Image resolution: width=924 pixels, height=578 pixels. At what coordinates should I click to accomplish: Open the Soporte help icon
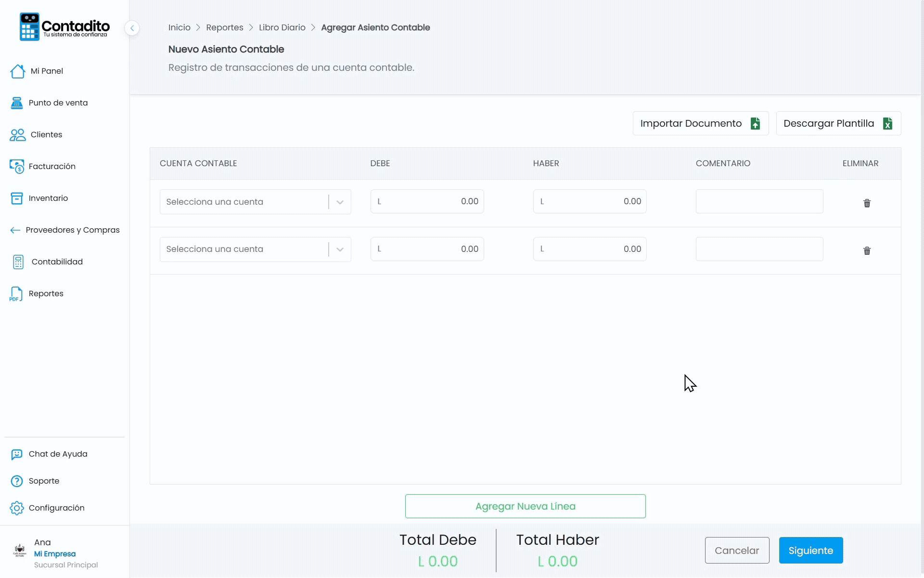17,481
